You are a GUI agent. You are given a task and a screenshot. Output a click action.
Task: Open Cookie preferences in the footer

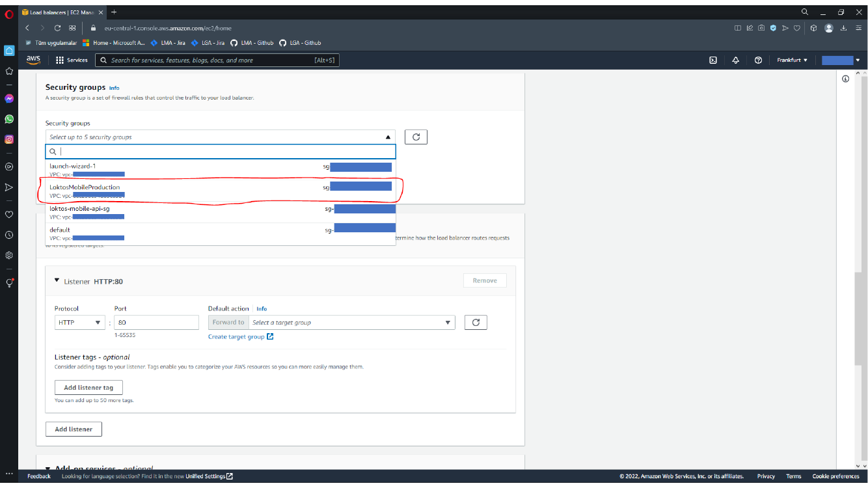point(836,476)
